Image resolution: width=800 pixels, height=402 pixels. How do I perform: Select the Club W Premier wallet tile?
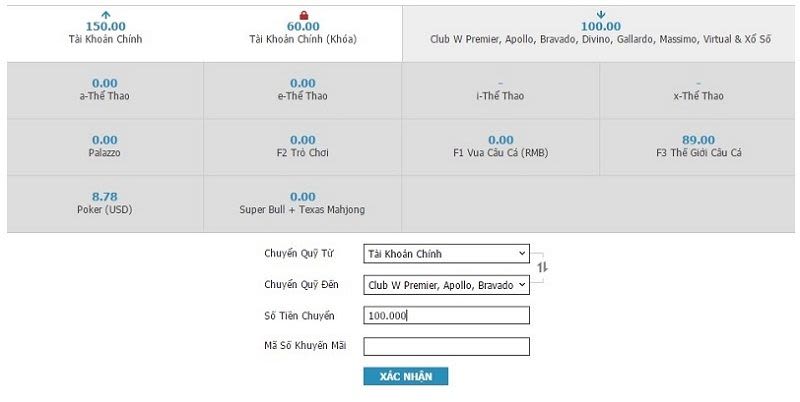(601, 34)
